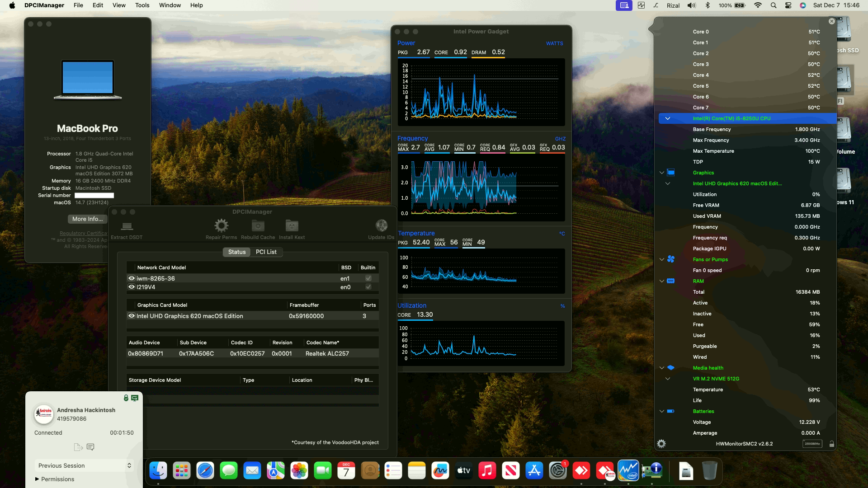Select the Status tab in DPCIManager

[237, 252]
